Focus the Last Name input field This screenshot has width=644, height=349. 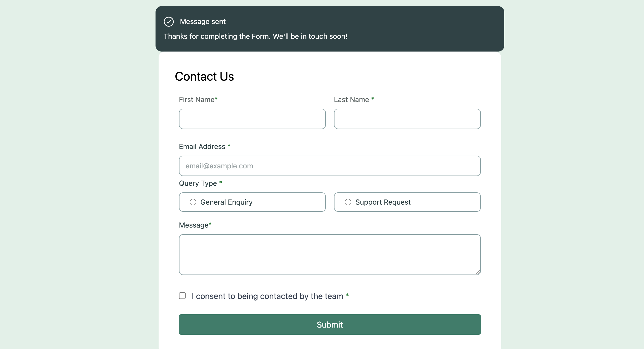[x=407, y=119]
